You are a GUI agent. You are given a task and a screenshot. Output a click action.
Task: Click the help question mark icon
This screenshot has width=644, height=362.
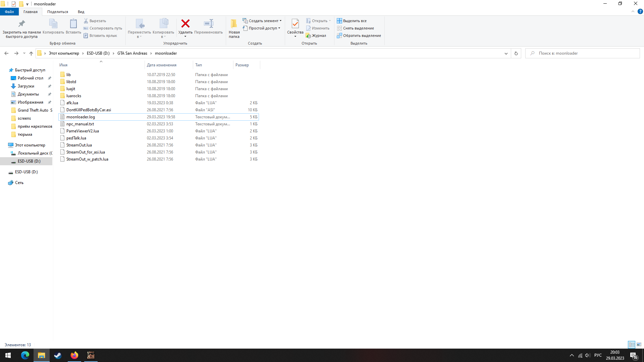[x=640, y=11]
